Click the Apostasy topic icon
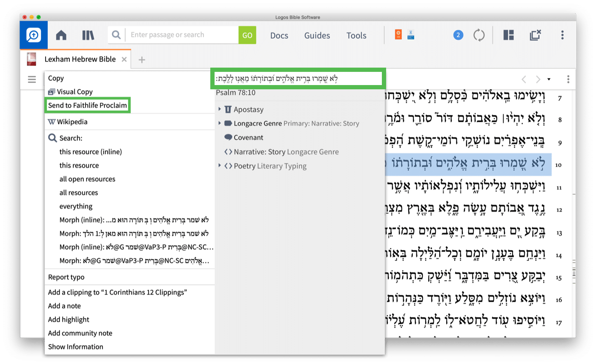 (228, 110)
